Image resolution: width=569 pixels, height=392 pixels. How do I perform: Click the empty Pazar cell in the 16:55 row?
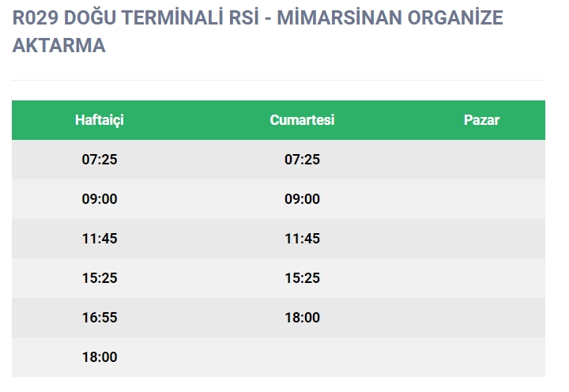click(481, 318)
